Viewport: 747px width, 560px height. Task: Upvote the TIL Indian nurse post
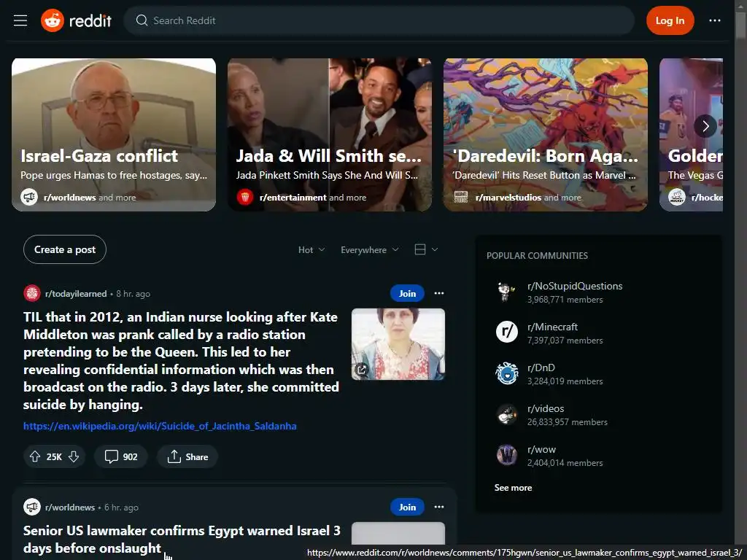pos(35,456)
